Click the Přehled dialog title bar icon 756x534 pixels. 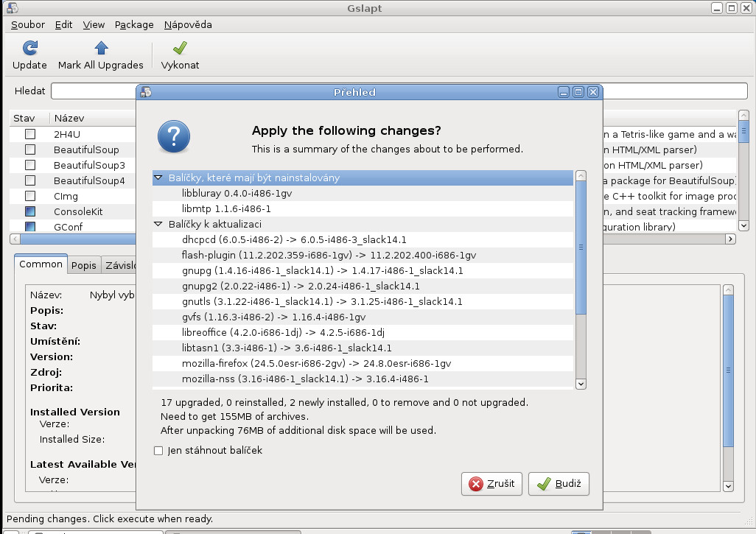(x=146, y=92)
